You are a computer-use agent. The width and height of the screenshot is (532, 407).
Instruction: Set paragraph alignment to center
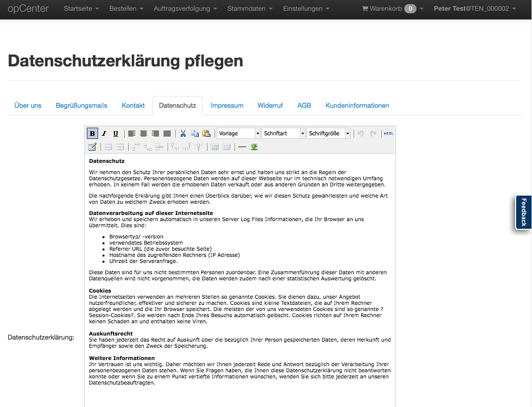pos(144,133)
